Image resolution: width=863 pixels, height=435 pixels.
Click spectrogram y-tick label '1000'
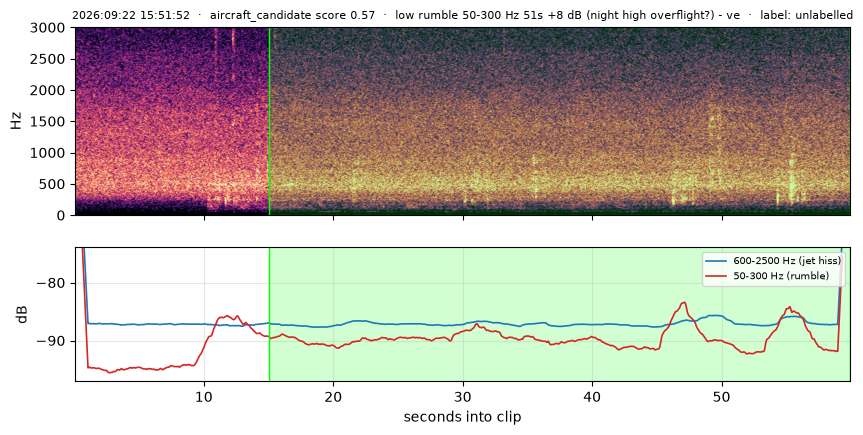[51, 153]
